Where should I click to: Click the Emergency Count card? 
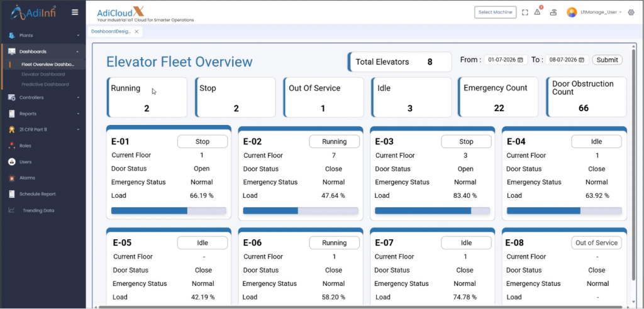click(x=498, y=97)
